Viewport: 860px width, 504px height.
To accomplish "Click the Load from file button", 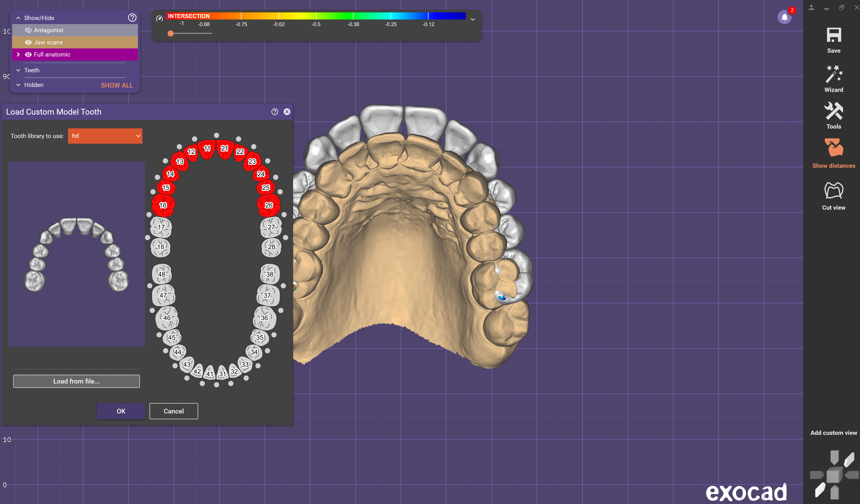I will point(76,381).
